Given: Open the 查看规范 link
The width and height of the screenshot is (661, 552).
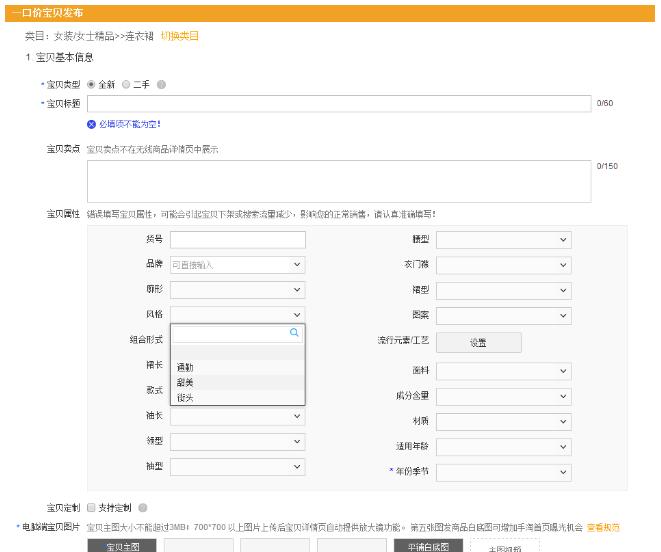Looking at the screenshot, I should click(x=603, y=527).
